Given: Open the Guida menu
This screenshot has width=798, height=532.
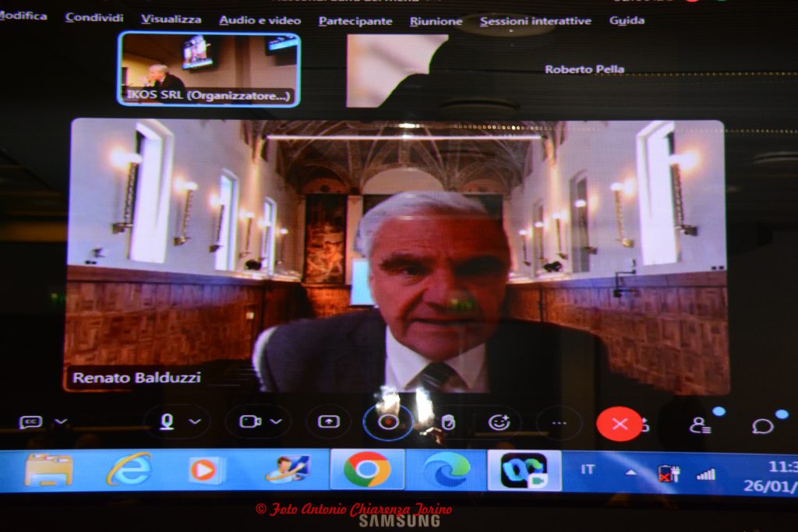Looking at the screenshot, I should [627, 20].
